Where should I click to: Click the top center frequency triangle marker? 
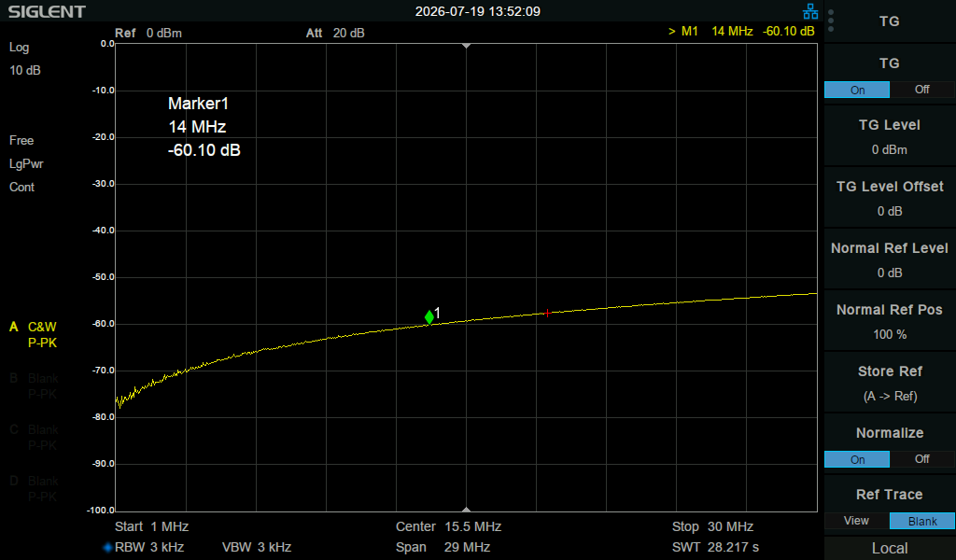[x=467, y=46]
